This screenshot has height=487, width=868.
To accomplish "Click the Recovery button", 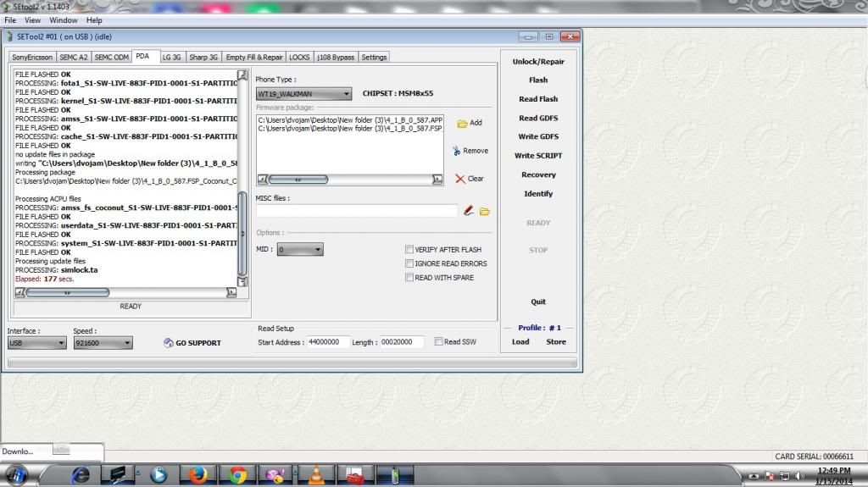I will click(x=538, y=174).
